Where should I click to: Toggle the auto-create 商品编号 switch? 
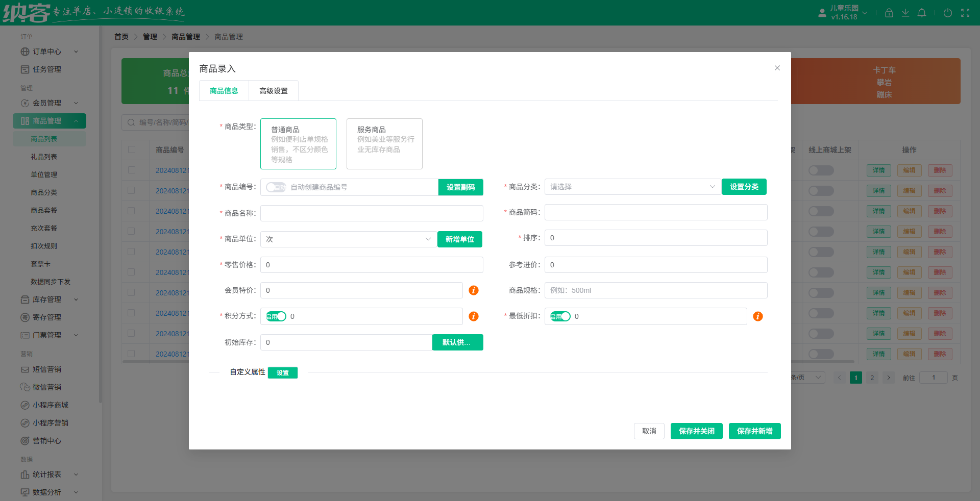click(x=276, y=187)
